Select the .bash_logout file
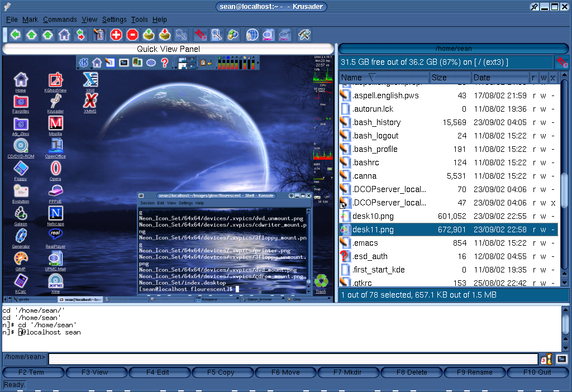 [x=449, y=136]
